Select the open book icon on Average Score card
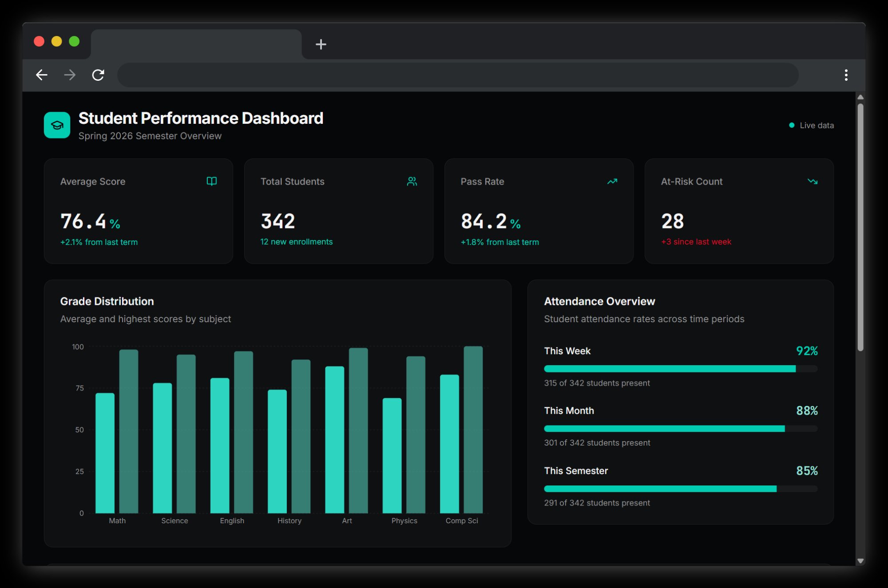Viewport: 888px width, 588px height. click(212, 181)
